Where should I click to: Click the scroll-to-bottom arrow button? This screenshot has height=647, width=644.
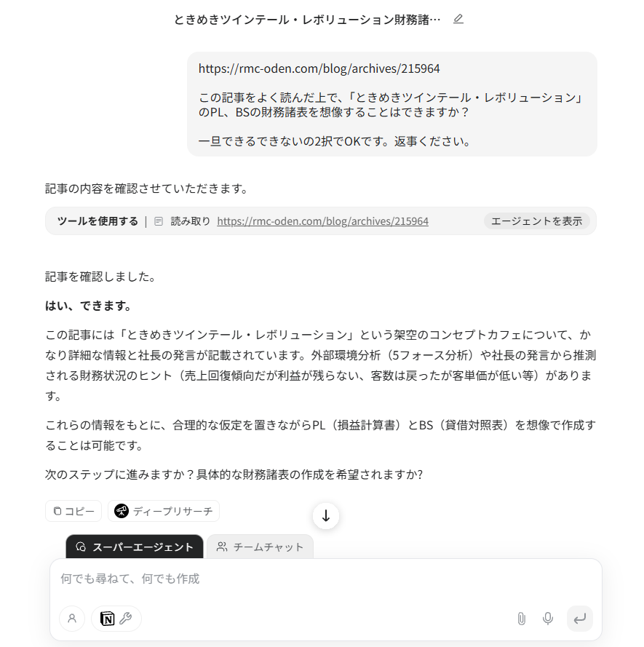pos(326,516)
